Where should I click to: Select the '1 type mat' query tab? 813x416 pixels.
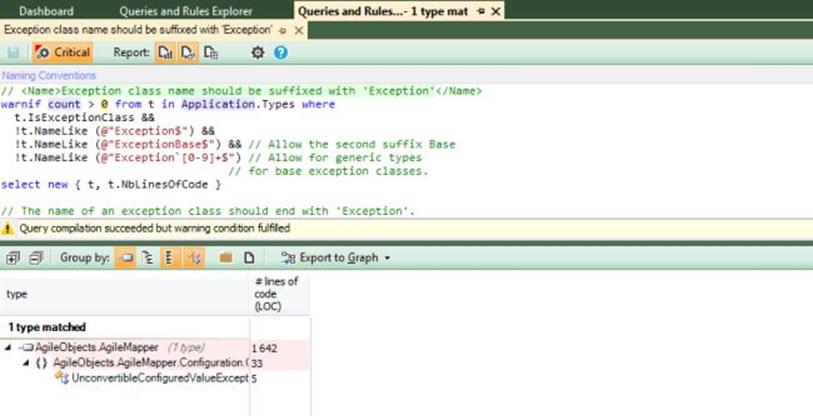pos(383,11)
